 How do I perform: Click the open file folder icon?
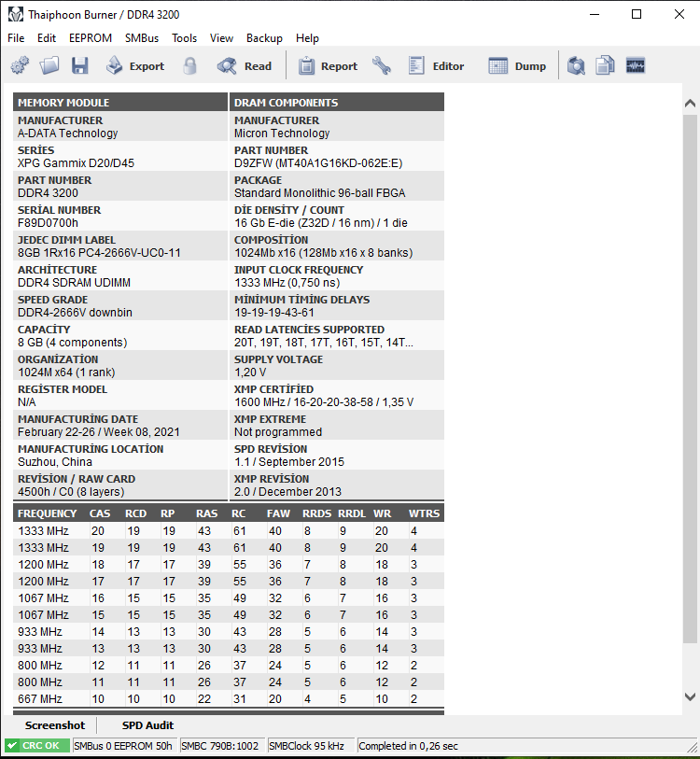49,65
